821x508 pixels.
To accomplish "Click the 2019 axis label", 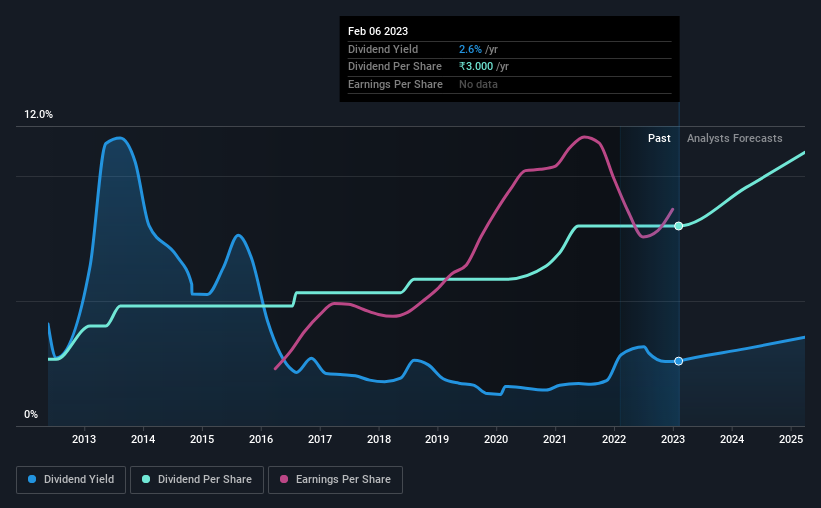I will [x=437, y=439].
